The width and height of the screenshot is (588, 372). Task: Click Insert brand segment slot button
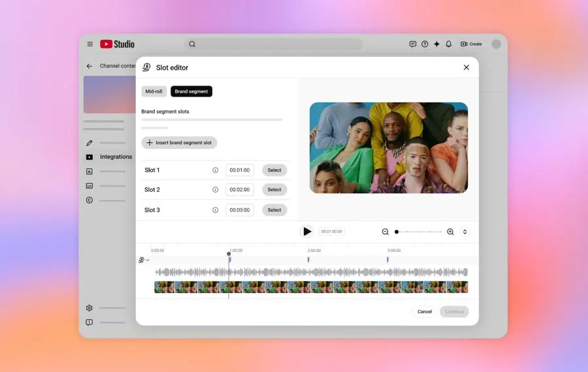click(179, 143)
